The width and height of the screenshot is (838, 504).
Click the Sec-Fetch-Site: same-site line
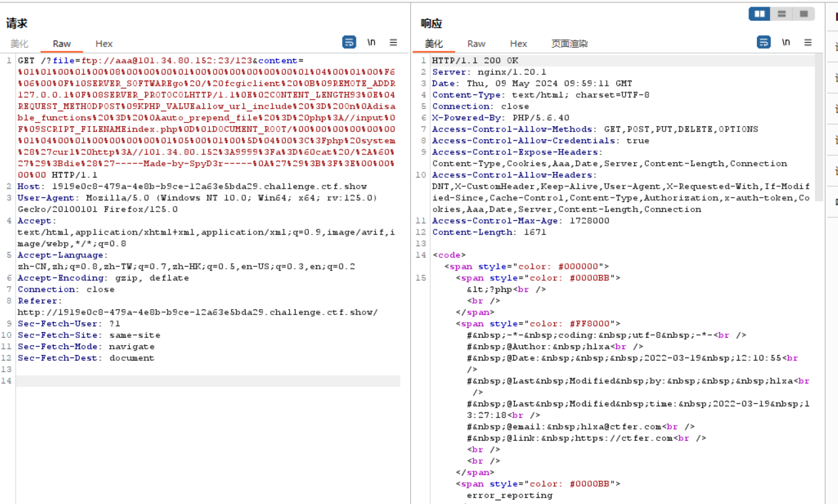[x=89, y=335]
